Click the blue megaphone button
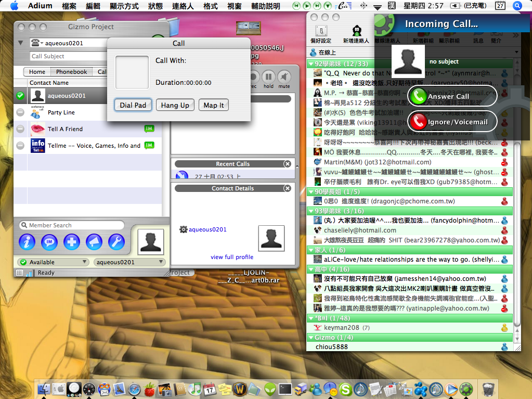The height and width of the screenshot is (399, 532). (94, 242)
